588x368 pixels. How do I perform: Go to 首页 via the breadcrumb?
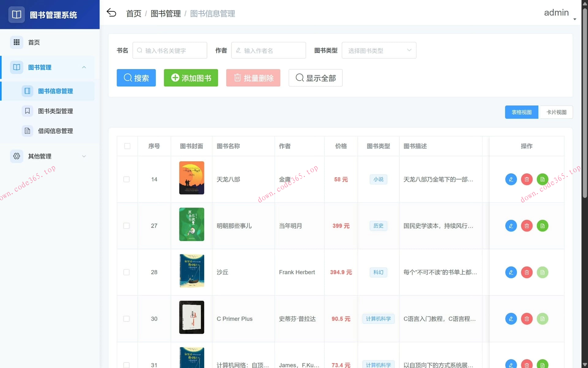133,13
